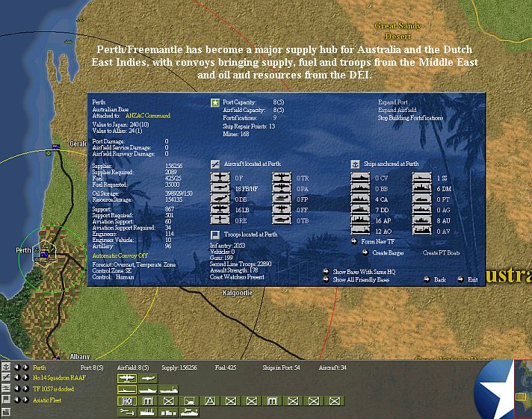Select the 0 AV seaplane tender icon

[x=422, y=230]
